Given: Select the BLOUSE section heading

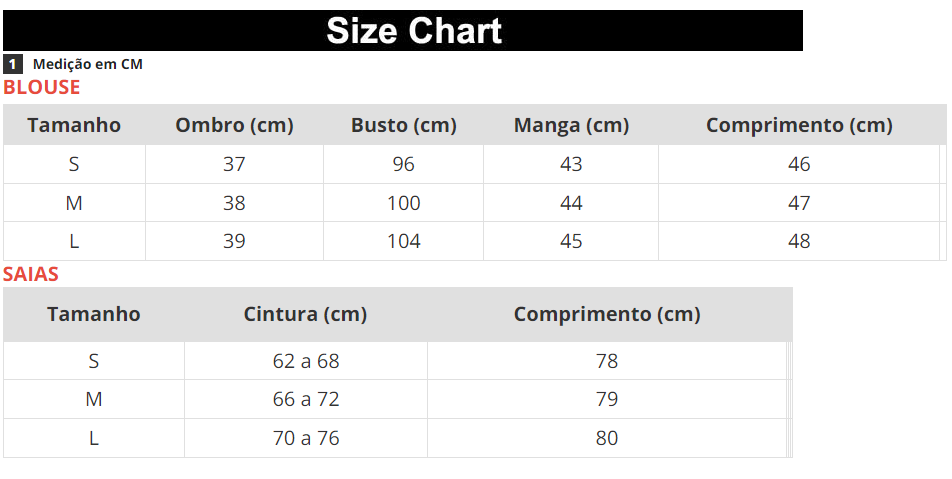Looking at the screenshot, I should (41, 87).
